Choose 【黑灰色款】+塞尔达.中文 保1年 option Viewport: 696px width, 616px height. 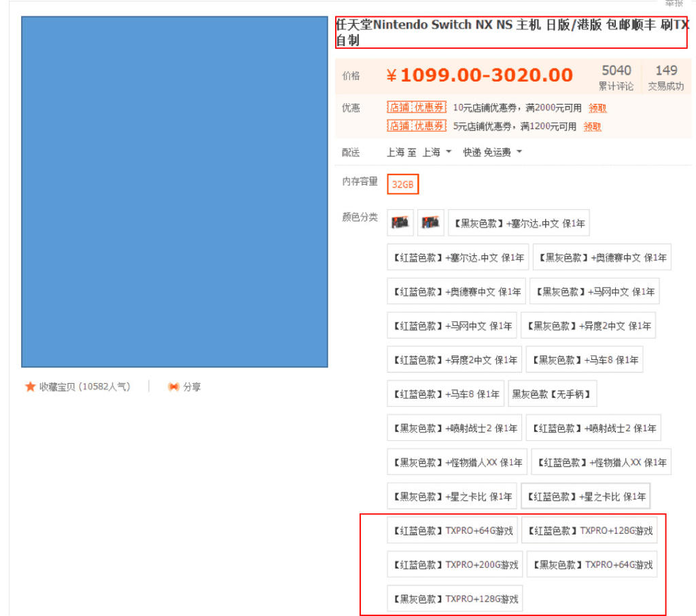point(519,223)
